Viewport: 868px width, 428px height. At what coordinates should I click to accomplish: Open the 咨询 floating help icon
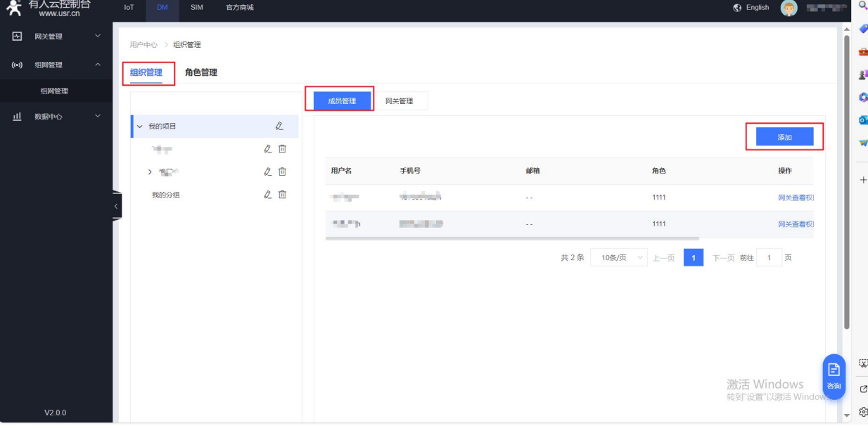[834, 375]
